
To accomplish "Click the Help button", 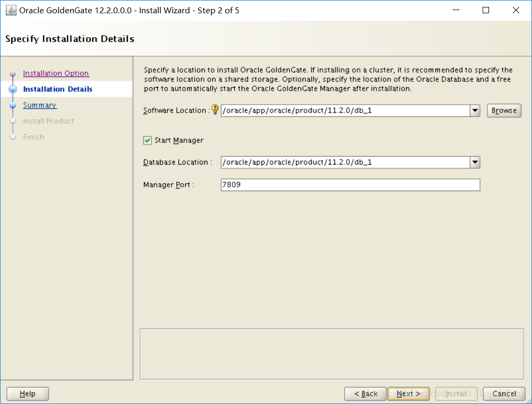I will click(x=28, y=394).
